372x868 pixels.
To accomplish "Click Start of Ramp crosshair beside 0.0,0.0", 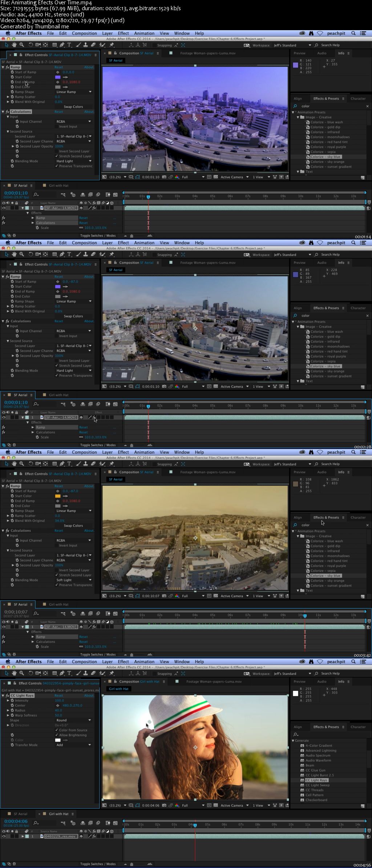I will click(57, 72).
